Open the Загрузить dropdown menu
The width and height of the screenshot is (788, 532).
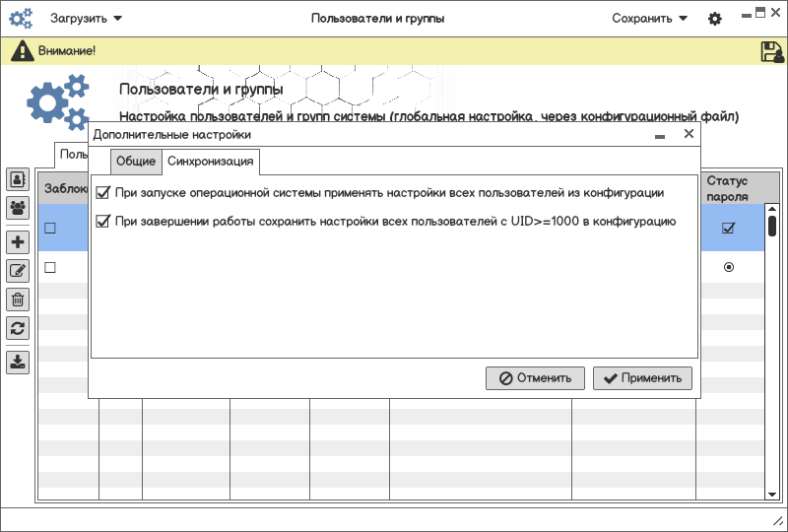(x=87, y=19)
